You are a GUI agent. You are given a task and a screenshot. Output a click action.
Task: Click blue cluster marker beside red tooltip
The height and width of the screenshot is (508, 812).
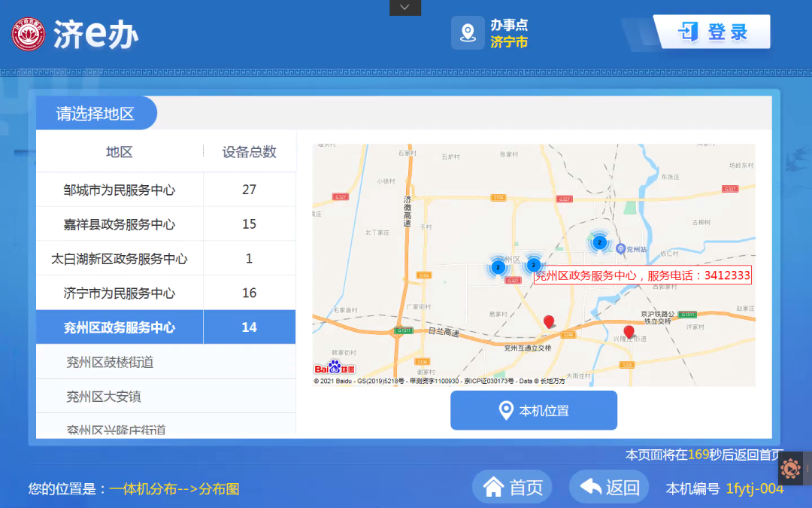tap(533, 265)
